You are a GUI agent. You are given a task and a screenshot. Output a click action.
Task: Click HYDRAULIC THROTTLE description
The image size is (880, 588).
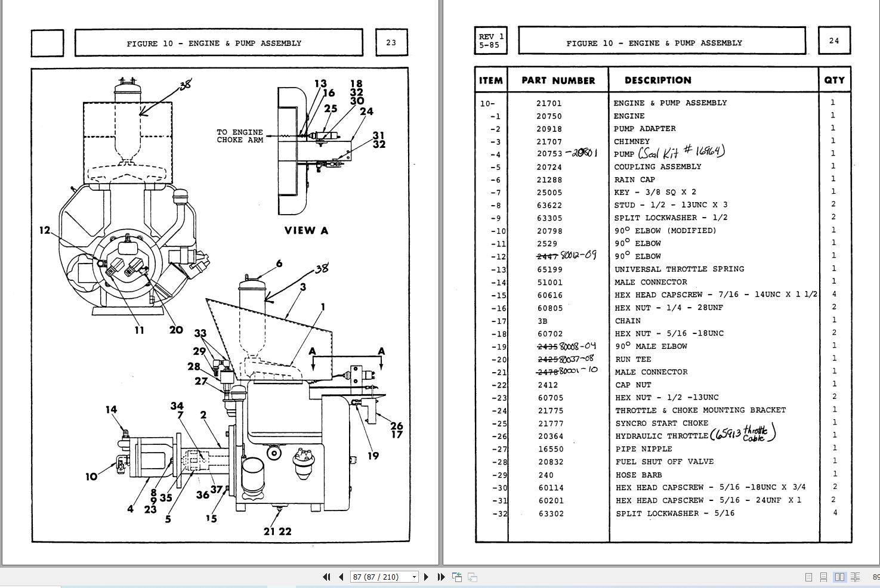662,436
